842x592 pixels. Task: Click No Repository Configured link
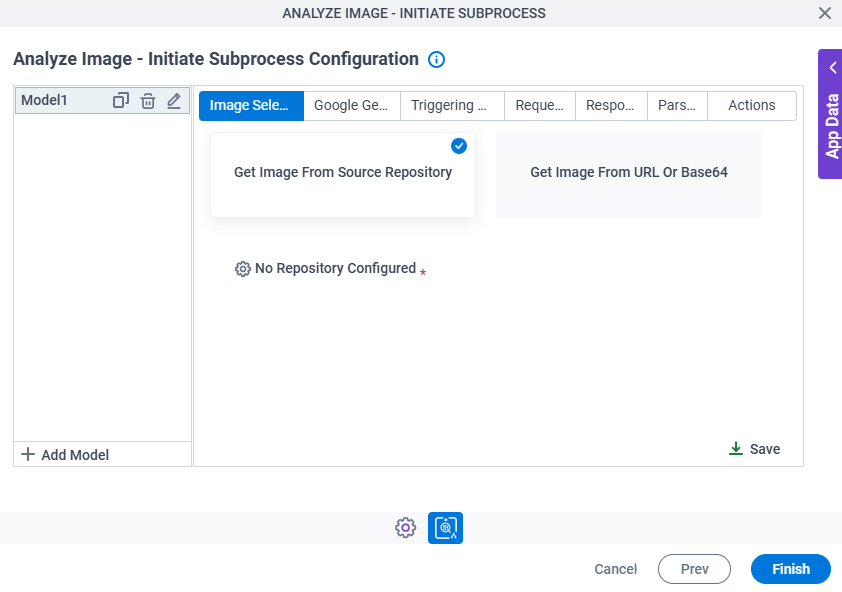336,268
